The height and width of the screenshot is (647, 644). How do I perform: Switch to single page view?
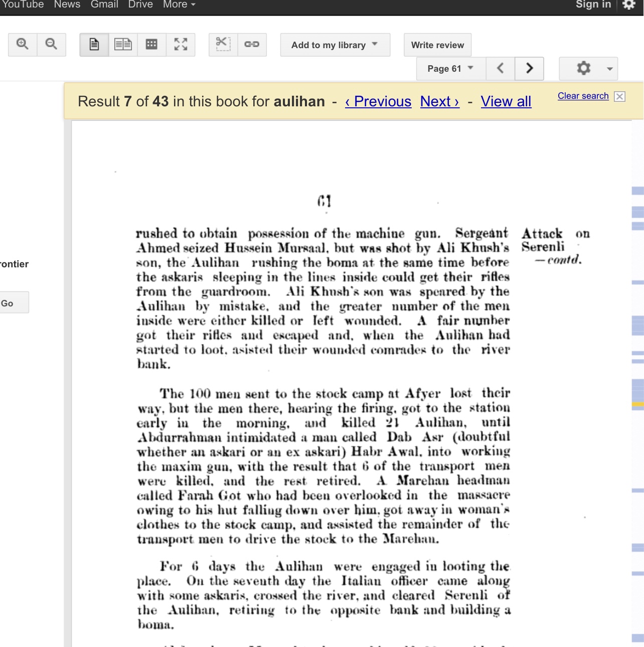tap(94, 45)
